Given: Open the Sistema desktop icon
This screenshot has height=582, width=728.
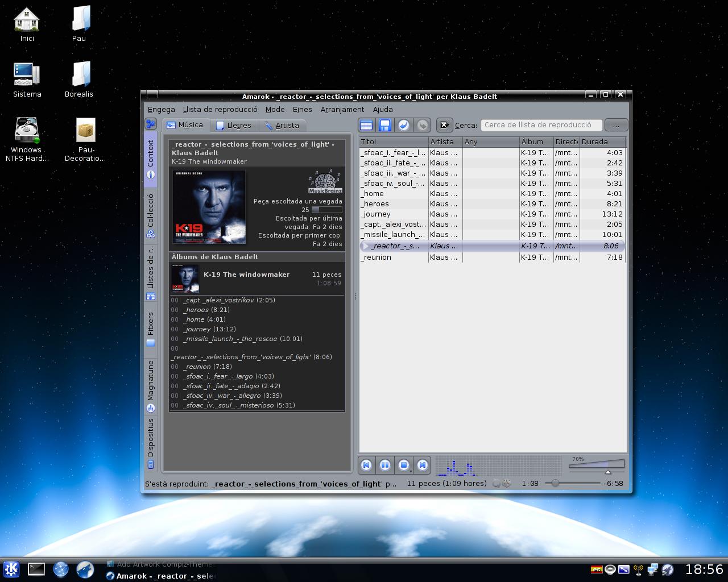Looking at the screenshot, I should tap(27, 80).
